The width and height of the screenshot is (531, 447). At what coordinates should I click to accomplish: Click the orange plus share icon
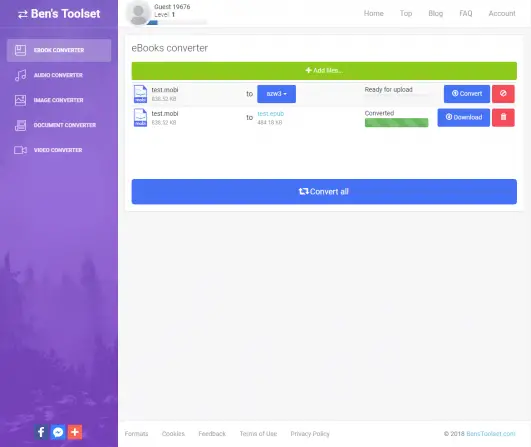tap(75, 432)
